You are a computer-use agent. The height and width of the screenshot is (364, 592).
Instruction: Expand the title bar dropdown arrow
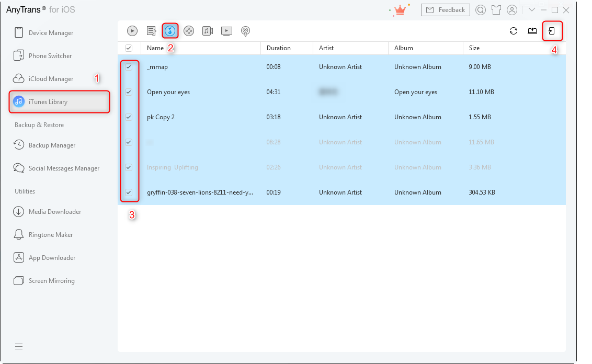tap(532, 10)
